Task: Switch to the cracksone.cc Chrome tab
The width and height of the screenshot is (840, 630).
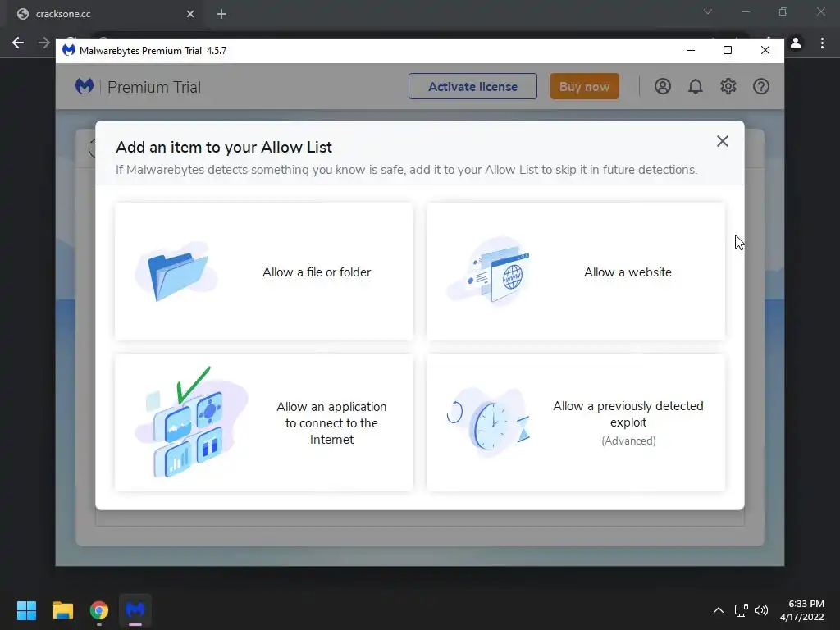Action: (104, 14)
